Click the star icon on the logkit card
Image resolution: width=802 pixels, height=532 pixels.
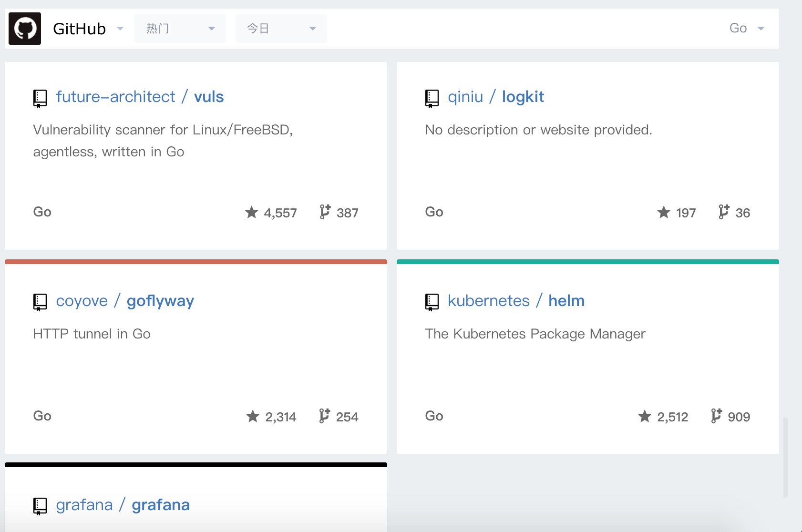(664, 212)
